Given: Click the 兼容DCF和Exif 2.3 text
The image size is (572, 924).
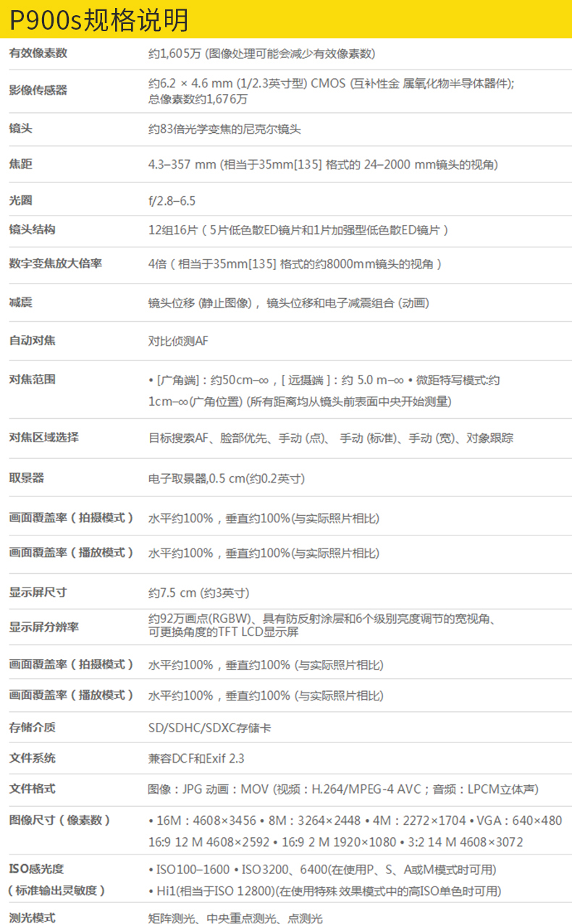Looking at the screenshot, I should tap(196, 759).
